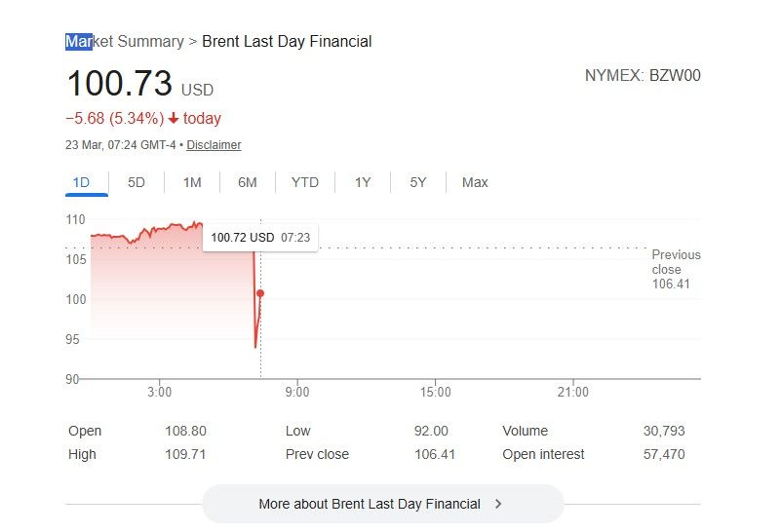Select the 1D time range tab

coord(81,182)
